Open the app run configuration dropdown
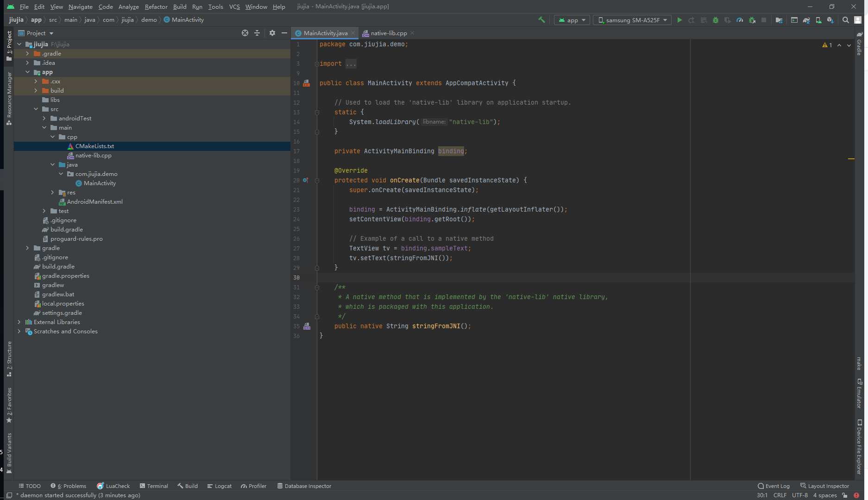The image size is (868, 500). point(572,20)
